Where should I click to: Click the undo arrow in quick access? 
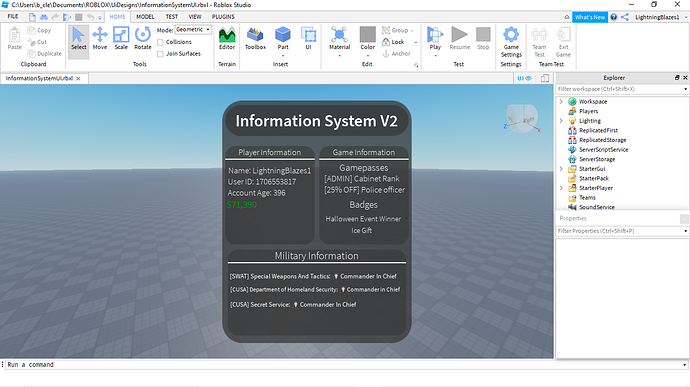(90, 17)
